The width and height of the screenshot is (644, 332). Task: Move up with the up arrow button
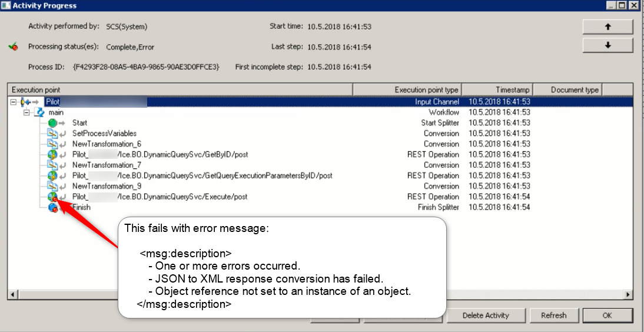[x=608, y=26]
